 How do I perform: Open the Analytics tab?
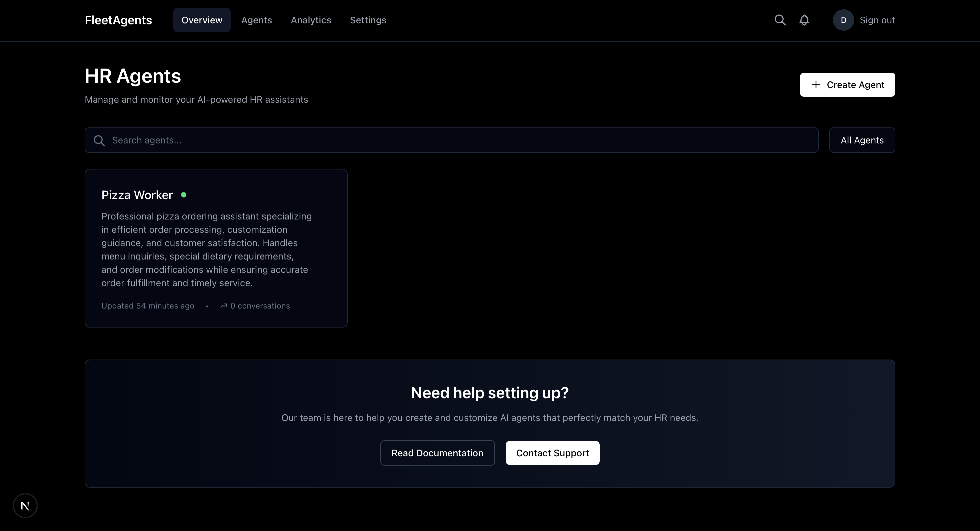[x=311, y=20]
